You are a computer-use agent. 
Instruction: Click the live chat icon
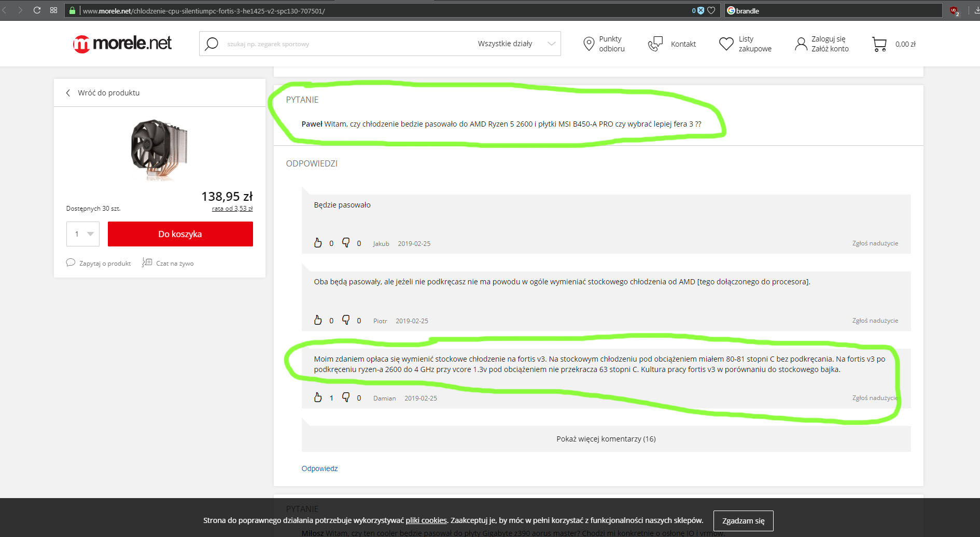tap(147, 263)
